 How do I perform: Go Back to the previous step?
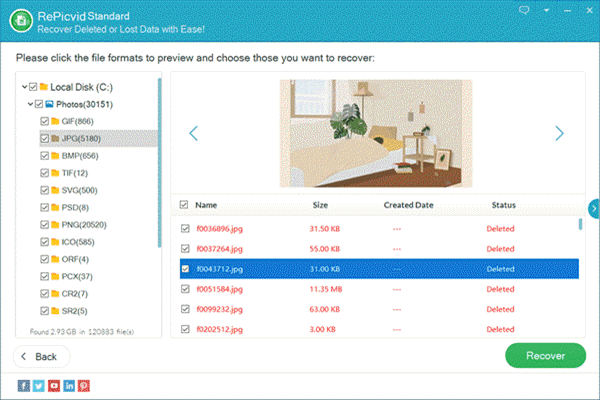pos(42,357)
